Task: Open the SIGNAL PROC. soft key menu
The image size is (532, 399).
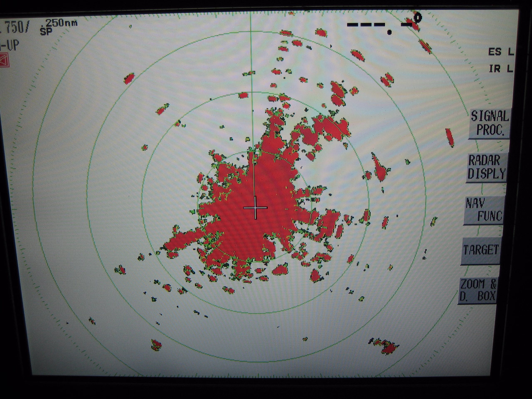Action: pos(489,123)
